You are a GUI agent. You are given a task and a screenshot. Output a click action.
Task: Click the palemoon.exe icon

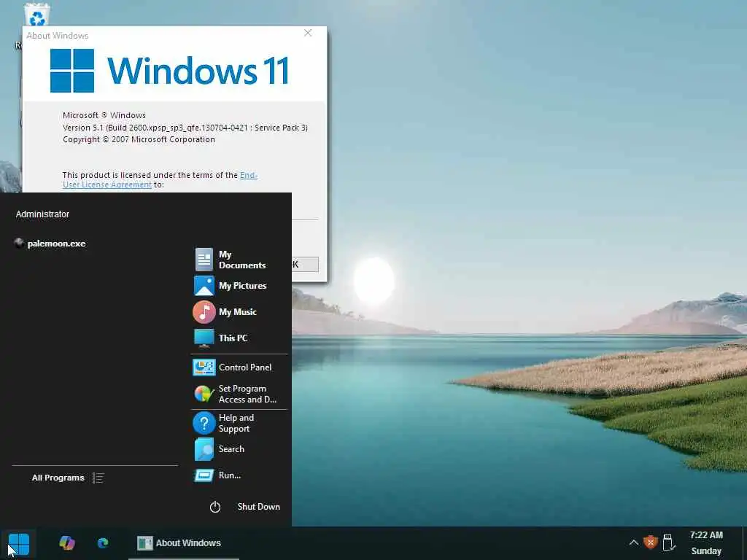click(x=19, y=244)
